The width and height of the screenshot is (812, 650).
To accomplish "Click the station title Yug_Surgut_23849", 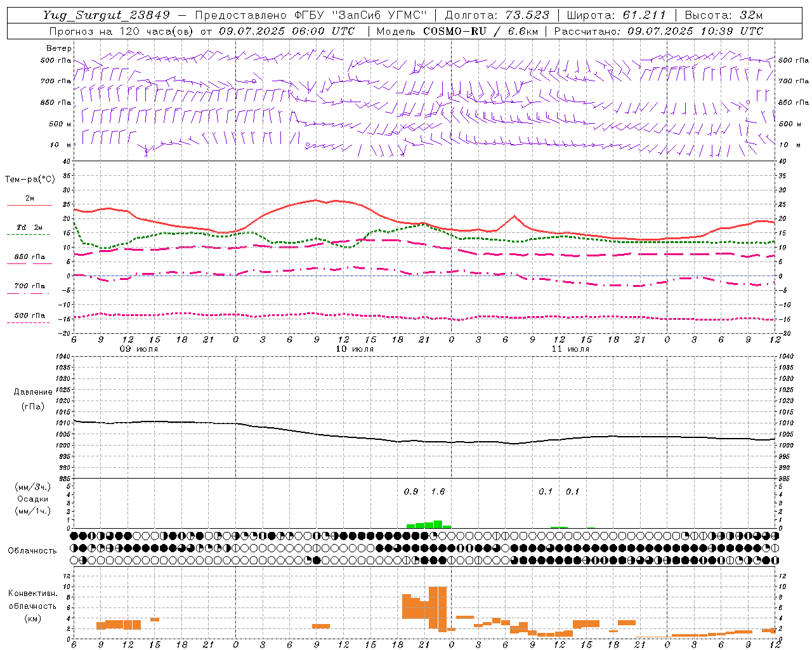I will [107, 15].
